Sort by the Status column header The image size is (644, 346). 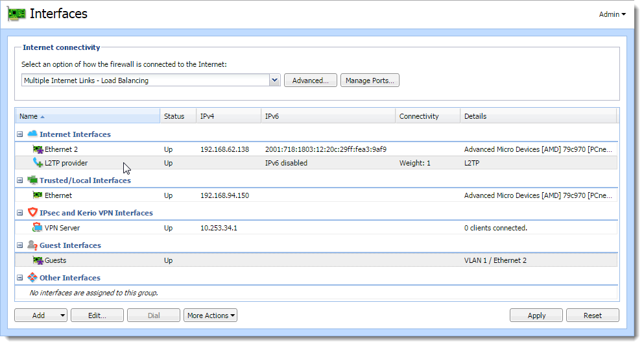click(178, 116)
